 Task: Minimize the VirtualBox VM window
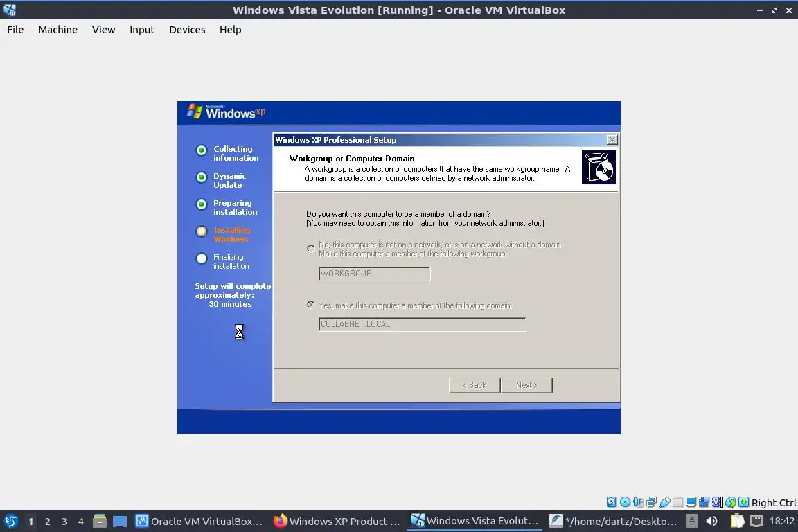pyautogui.click(x=760, y=10)
